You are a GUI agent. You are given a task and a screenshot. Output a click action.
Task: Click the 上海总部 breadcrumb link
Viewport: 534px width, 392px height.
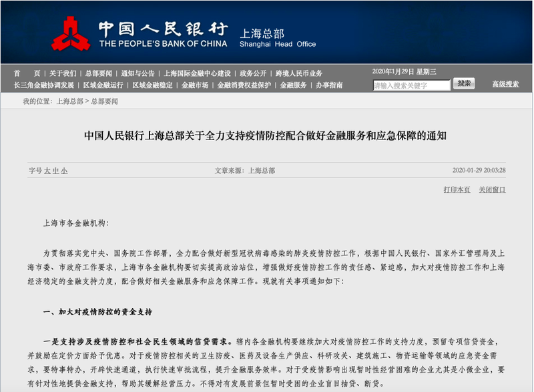70,101
